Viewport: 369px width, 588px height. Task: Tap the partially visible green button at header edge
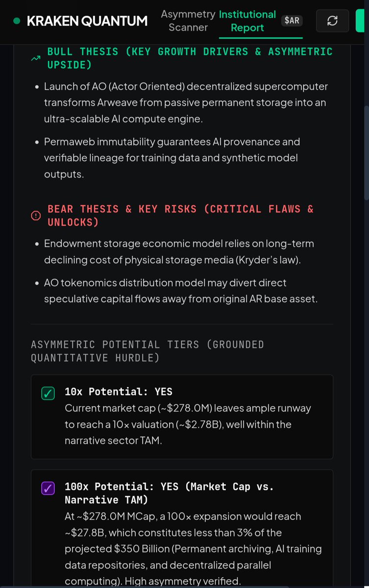(360, 21)
